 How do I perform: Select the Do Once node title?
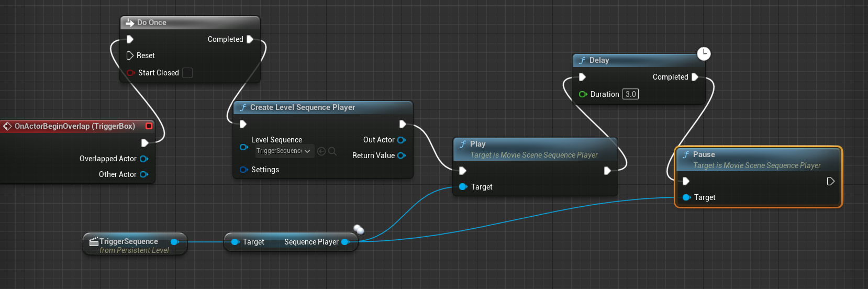(x=152, y=23)
